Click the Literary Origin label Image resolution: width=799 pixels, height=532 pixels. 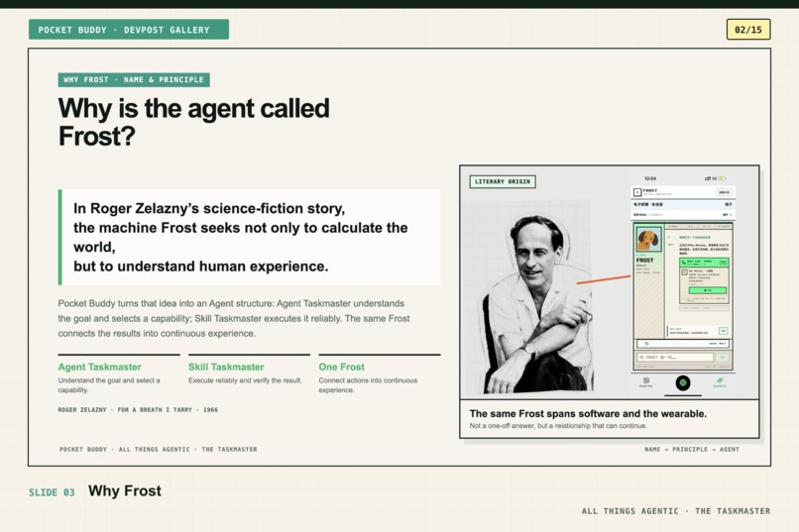click(x=503, y=181)
